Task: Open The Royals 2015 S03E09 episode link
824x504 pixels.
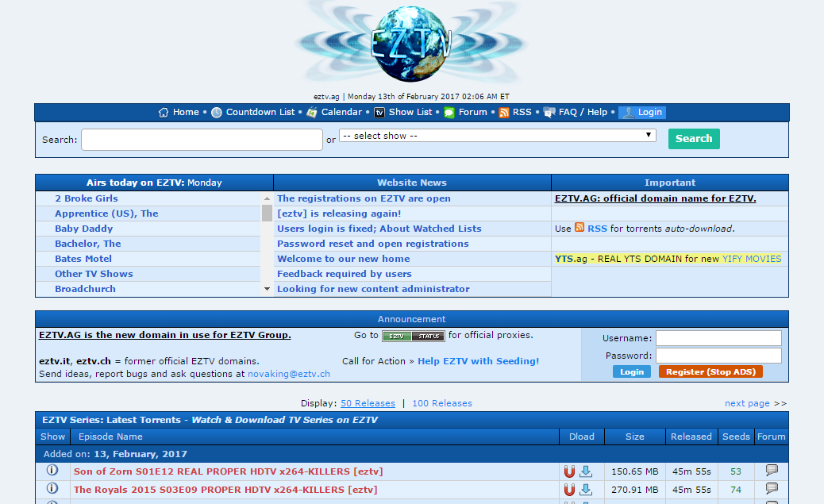Action: 225,489
